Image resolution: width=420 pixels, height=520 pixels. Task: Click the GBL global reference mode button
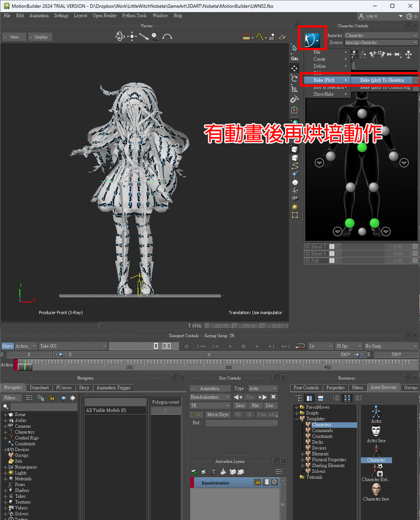pos(295,58)
